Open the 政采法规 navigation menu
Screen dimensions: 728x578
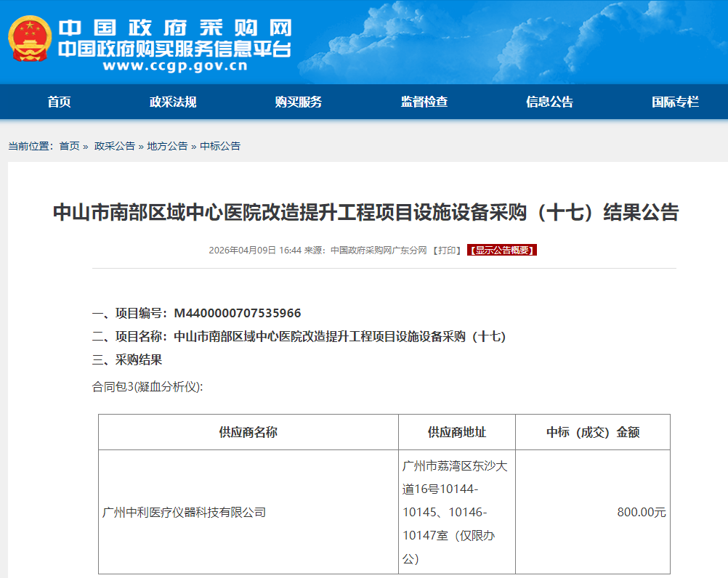(x=173, y=102)
